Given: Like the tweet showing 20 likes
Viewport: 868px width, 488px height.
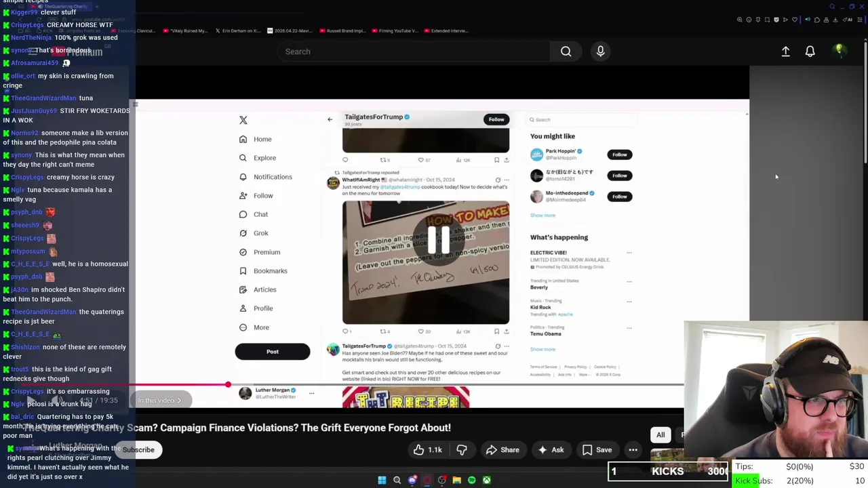Looking at the screenshot, I should coord(422,331).
